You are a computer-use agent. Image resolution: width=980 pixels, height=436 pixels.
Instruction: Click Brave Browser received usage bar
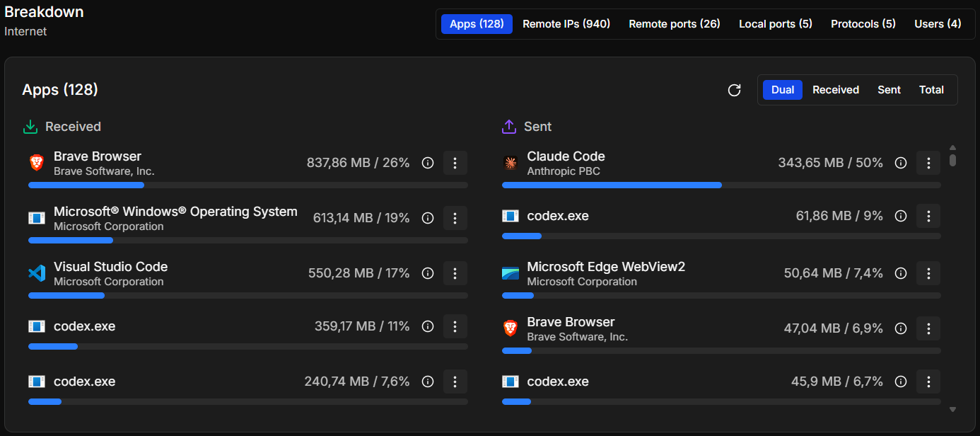coord(248,185)
